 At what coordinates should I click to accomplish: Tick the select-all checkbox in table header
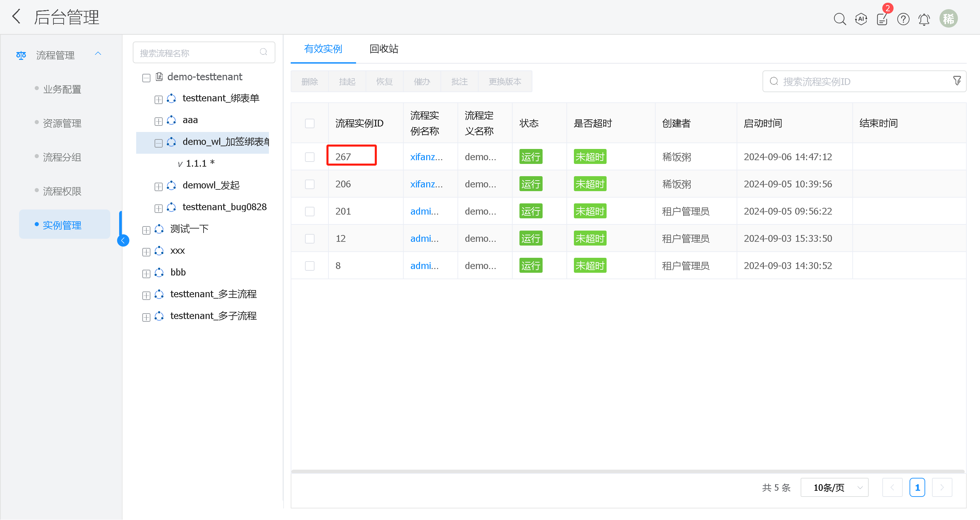[x=310, y=123]
